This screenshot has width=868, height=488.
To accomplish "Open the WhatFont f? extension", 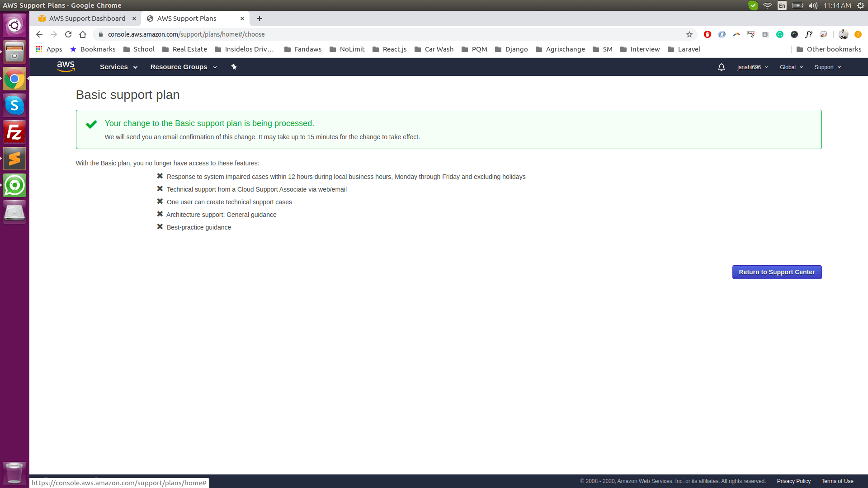I will point(809,34).
